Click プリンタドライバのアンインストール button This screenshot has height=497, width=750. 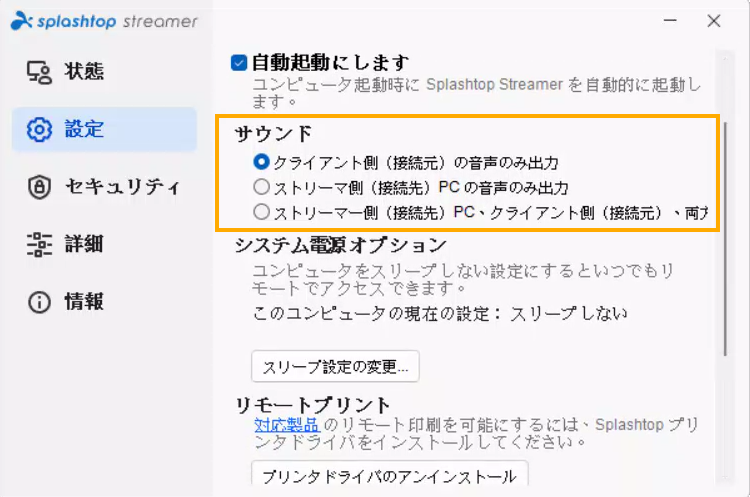coord(390,474)
